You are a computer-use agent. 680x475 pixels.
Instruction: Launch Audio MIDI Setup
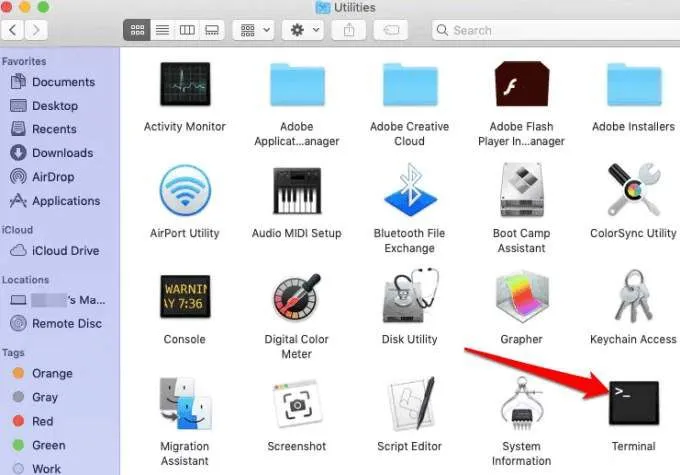coord(297,191)
